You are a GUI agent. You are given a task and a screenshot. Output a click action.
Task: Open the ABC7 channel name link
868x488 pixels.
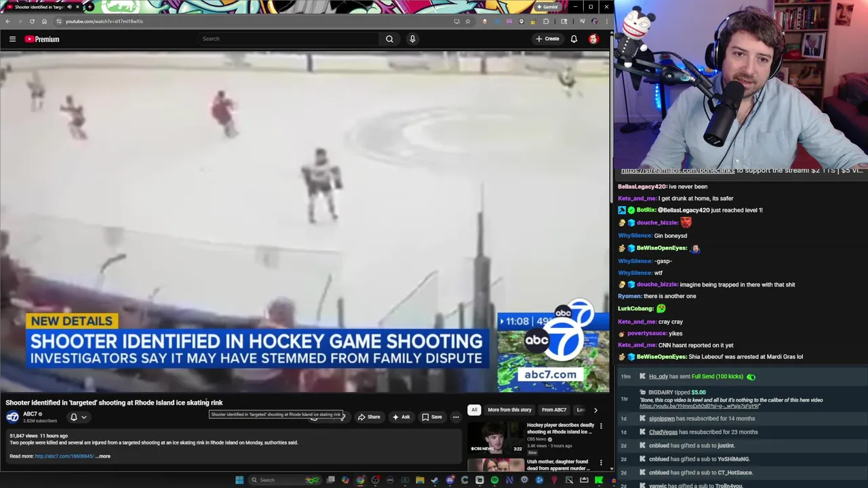[30, 414]
